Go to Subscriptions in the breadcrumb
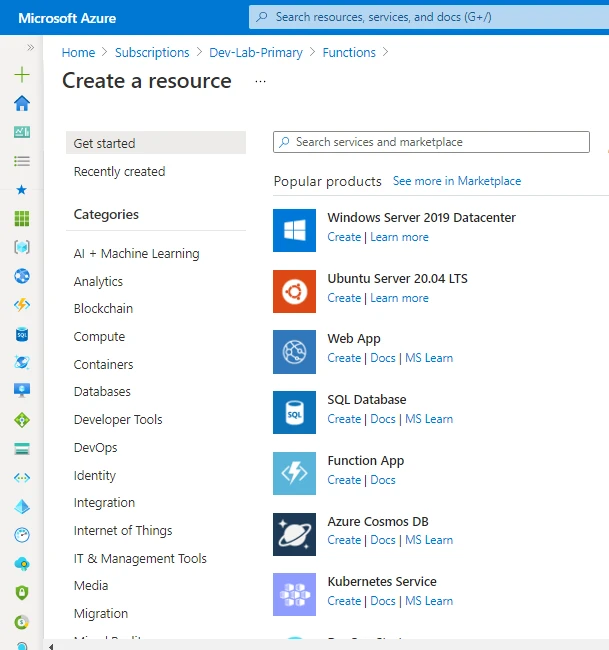 [x=152, y=53]
